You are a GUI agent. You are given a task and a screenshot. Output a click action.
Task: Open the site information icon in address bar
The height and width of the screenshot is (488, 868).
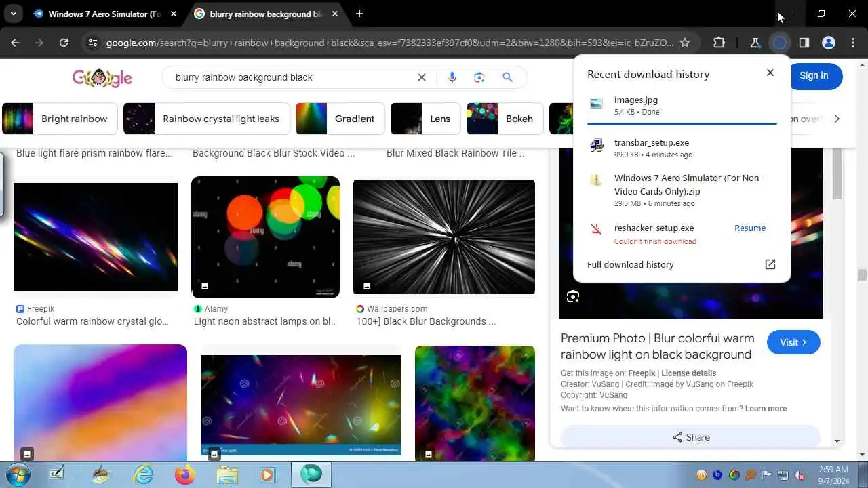(92, 43)
